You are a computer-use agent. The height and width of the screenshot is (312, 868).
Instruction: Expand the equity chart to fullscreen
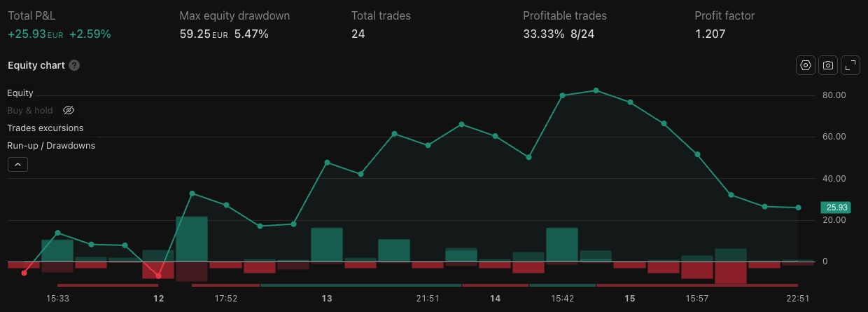(850, 65)
